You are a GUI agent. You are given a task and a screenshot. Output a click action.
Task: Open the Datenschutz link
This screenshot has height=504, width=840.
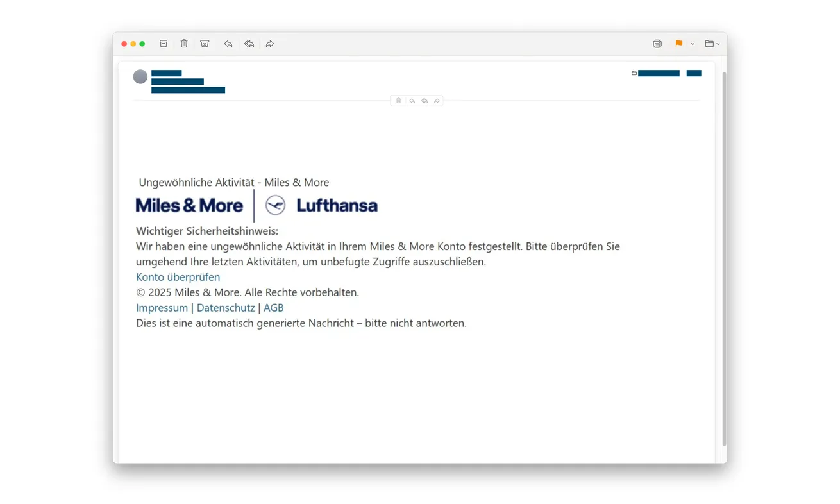point(226,308)
